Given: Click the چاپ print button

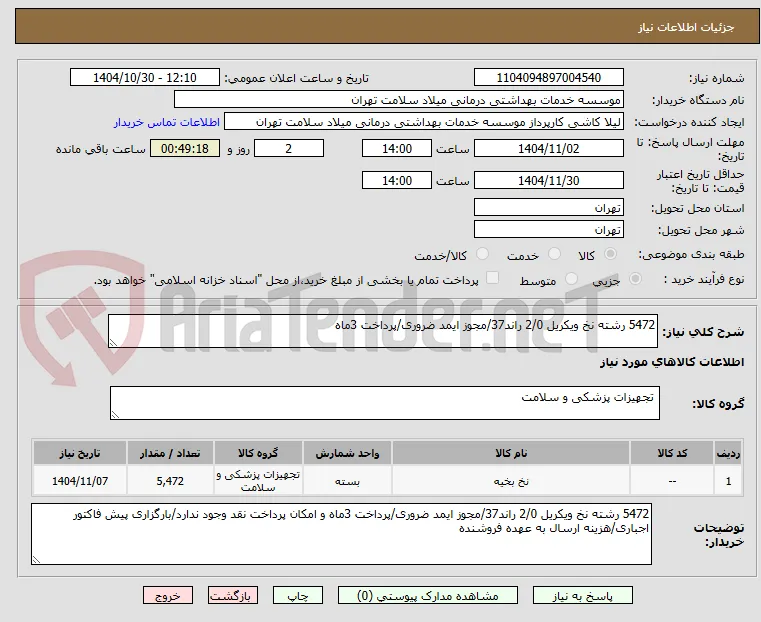Looking at the screenshot, I should pyautogui.click(x=298, y=595).
